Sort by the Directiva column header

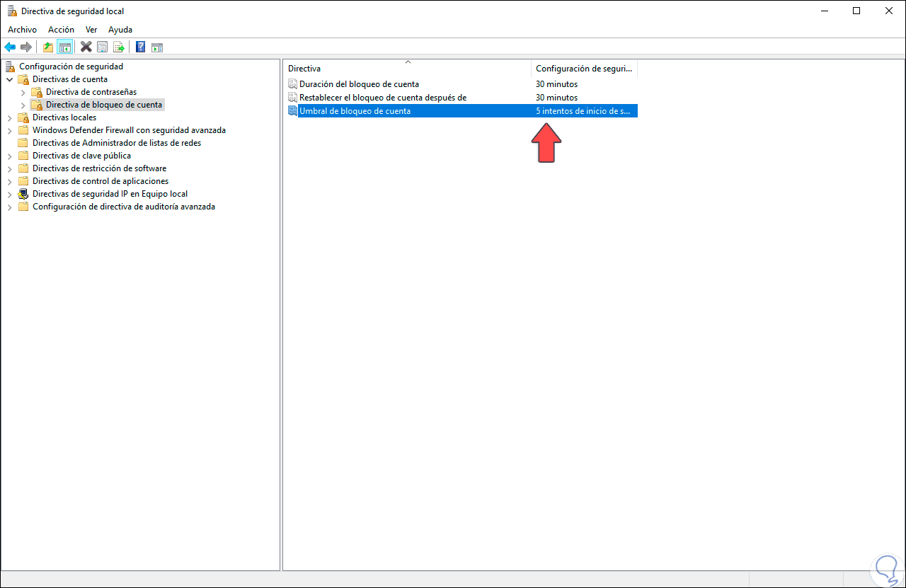(x=304, y=68)
